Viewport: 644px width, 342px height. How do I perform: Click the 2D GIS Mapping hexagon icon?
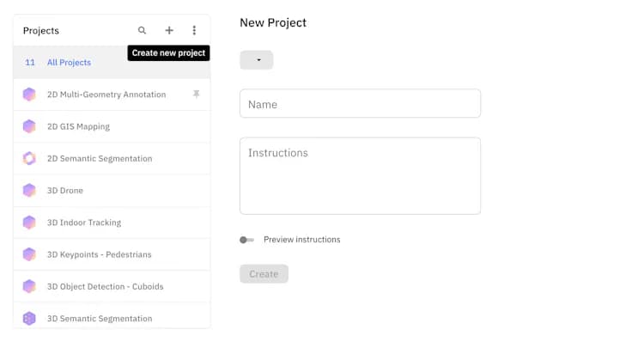[x=29, y=126]
